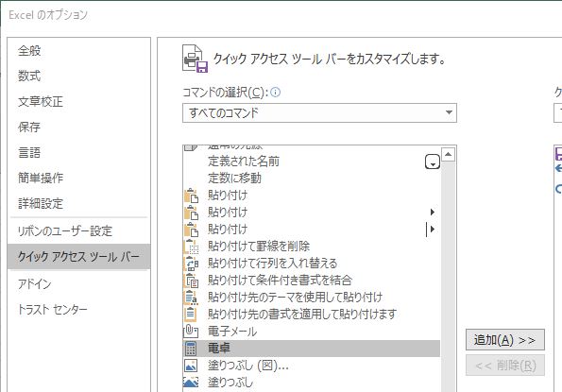This screenshot has width=562, height=392.
Task: Click the 貼り付けて条件付き書式を結合 icon
Action: (x=191, y=281)
